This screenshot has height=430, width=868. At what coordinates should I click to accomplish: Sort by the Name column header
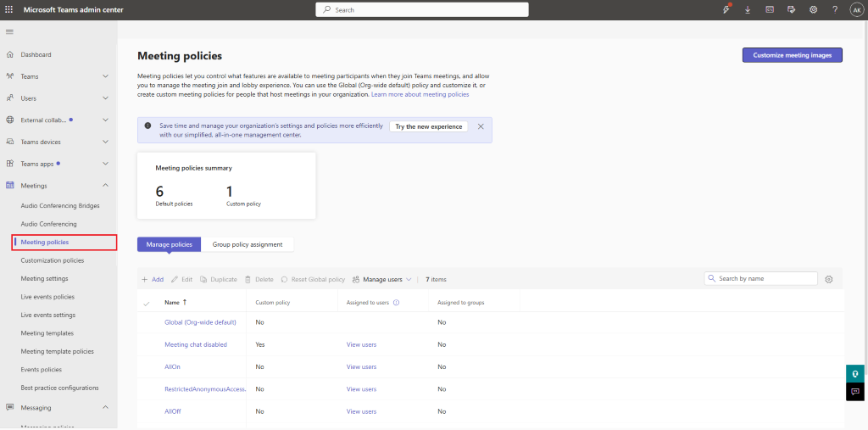(175, 303)
